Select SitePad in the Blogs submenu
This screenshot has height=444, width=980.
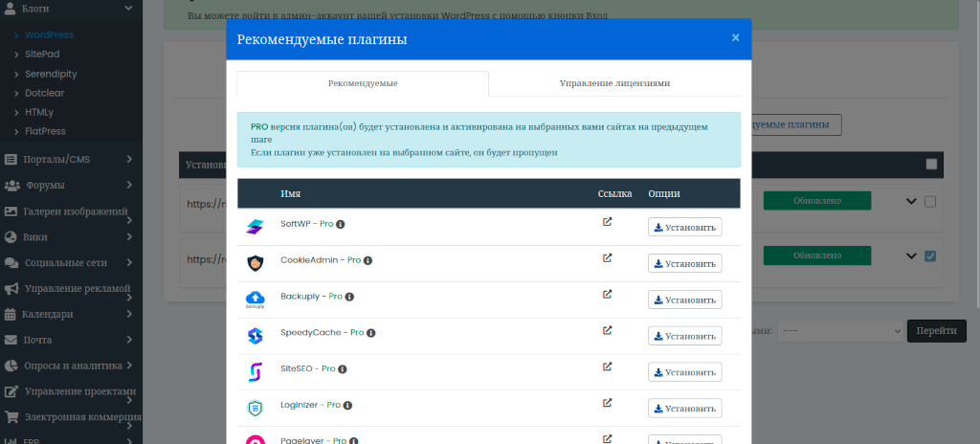(42, 55)
